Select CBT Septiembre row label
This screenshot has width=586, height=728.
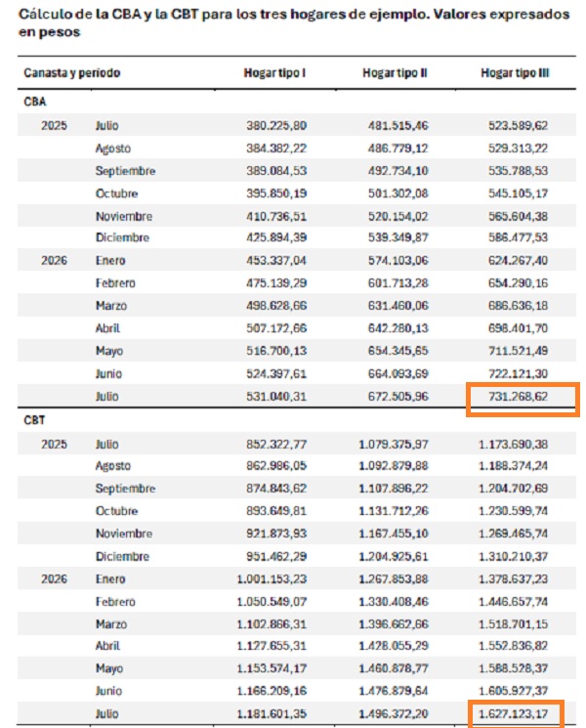125,489
